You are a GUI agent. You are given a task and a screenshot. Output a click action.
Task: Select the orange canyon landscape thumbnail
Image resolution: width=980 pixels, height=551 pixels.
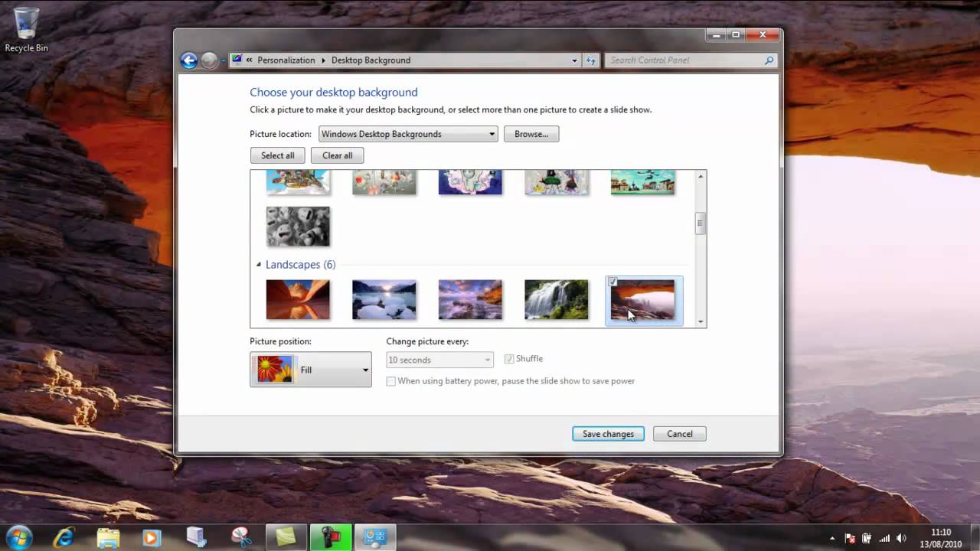(298, 299)
